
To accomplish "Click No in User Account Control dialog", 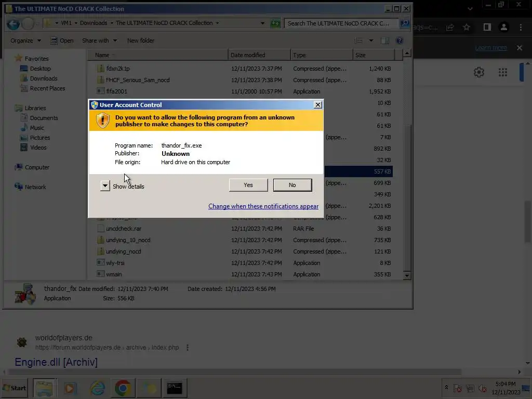I will tap(292, 185).
